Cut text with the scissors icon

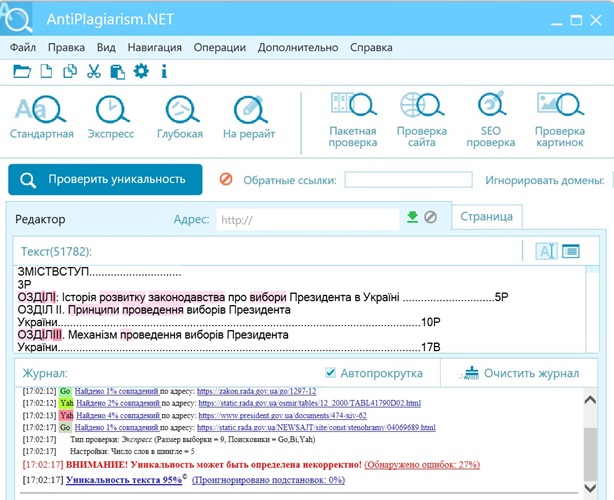(94, 71)
